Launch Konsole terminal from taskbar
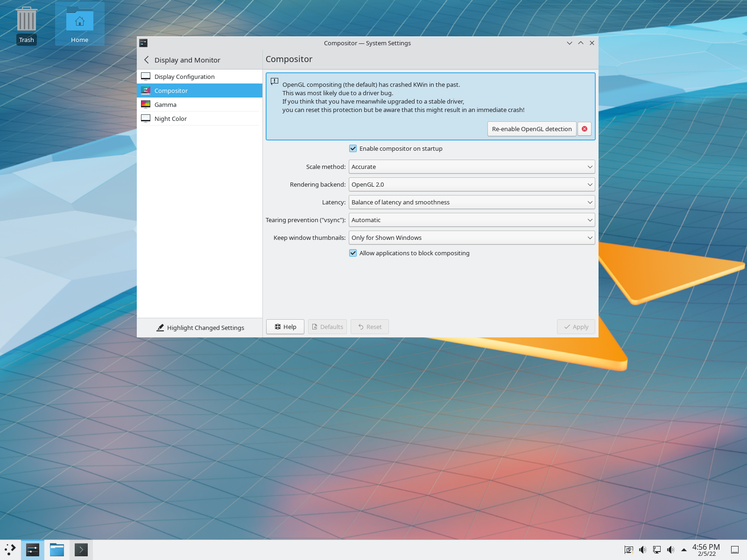Viewport: 747px width, 560px height. [81, 550]
